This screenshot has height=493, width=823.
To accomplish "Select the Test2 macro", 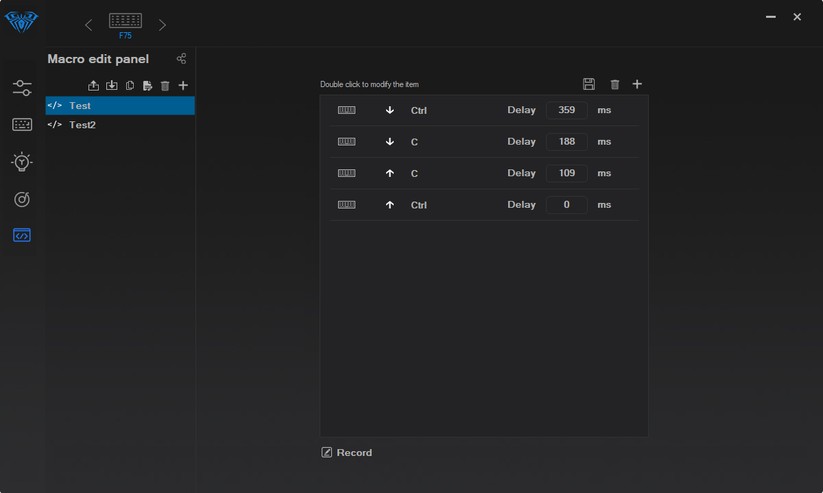I will [82, 125].
